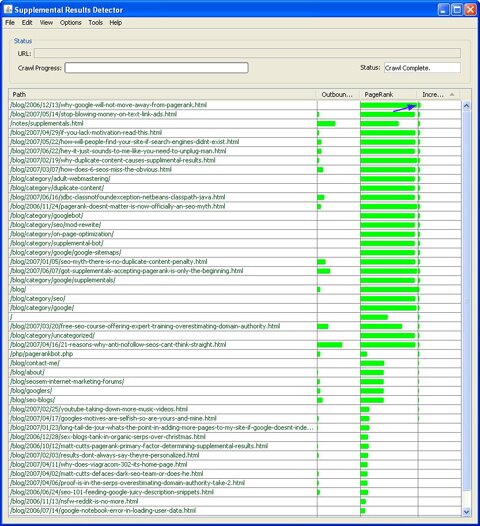Viewport: 480px width, 526px height.
Task: Select row stop-blowing-money-on-text-link-ads.html
Action: tap(235, 114)
